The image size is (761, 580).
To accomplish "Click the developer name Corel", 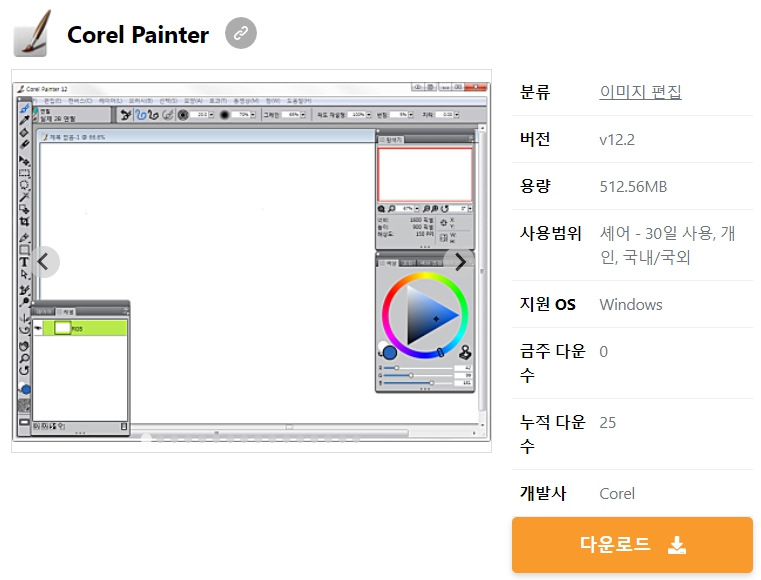I will (x=617, y=494).
